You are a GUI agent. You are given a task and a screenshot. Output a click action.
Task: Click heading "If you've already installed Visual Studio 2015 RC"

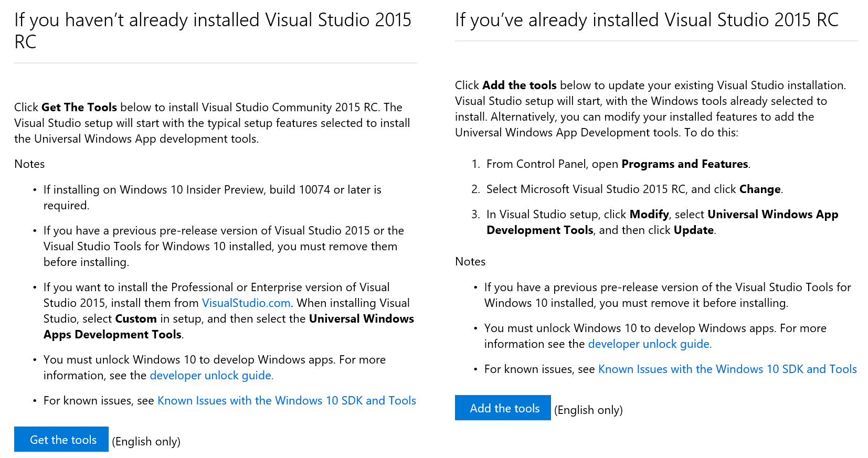coord(647,20)
